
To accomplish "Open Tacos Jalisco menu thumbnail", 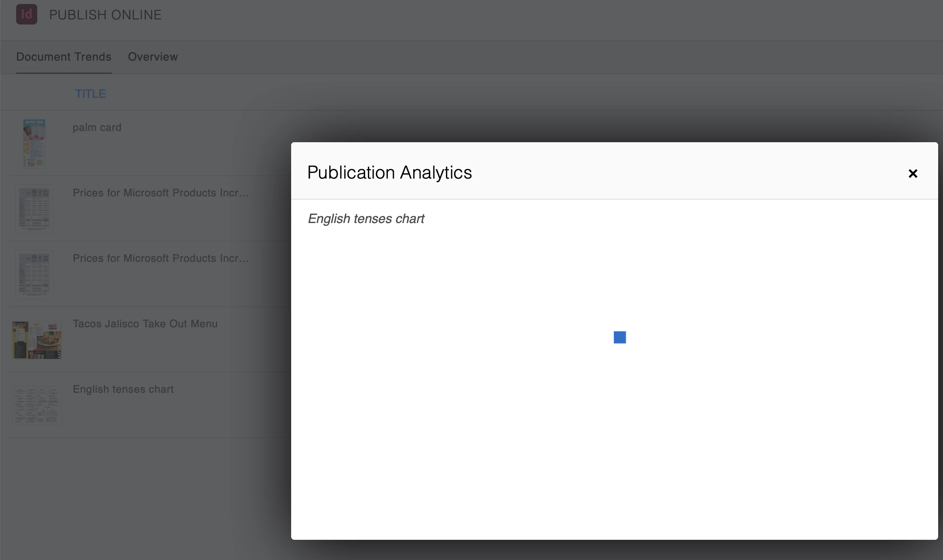I will tap(37, 340).
